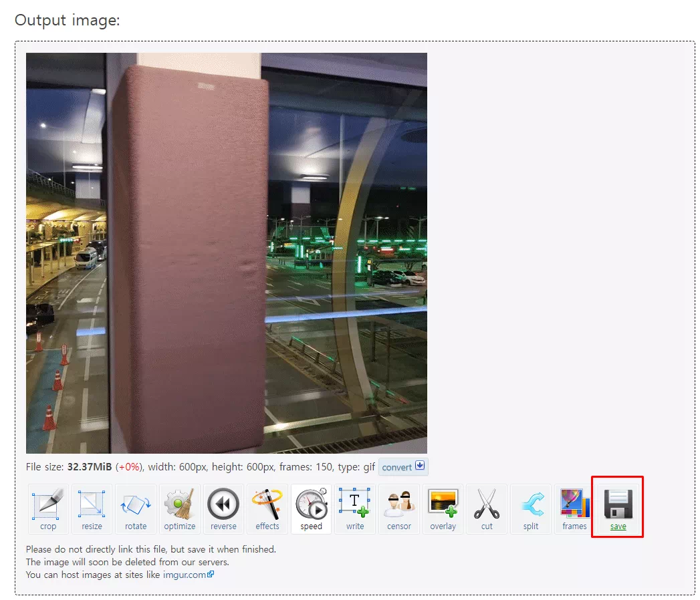Click the 'Please do not directly link' notice
Image resolution: width=700 pixels, height=600 pixels.
coord(151,549)
